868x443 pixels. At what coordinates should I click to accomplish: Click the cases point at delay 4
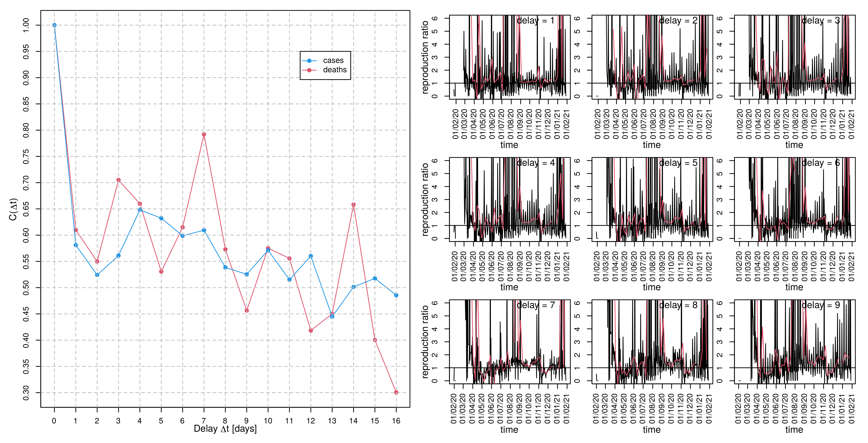[x=140, y=210]
